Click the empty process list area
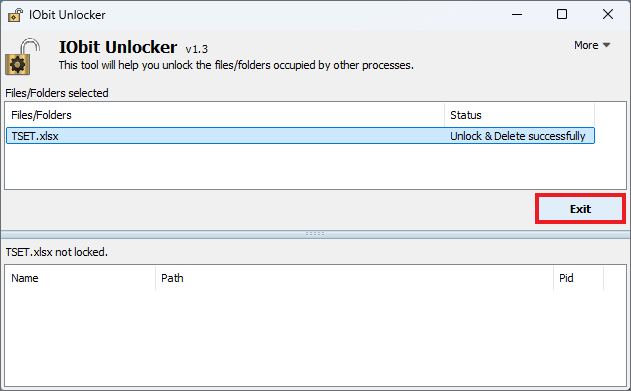The width and height of the screenshot is (631, 391). pyautogui.click(x=316, y=338)
